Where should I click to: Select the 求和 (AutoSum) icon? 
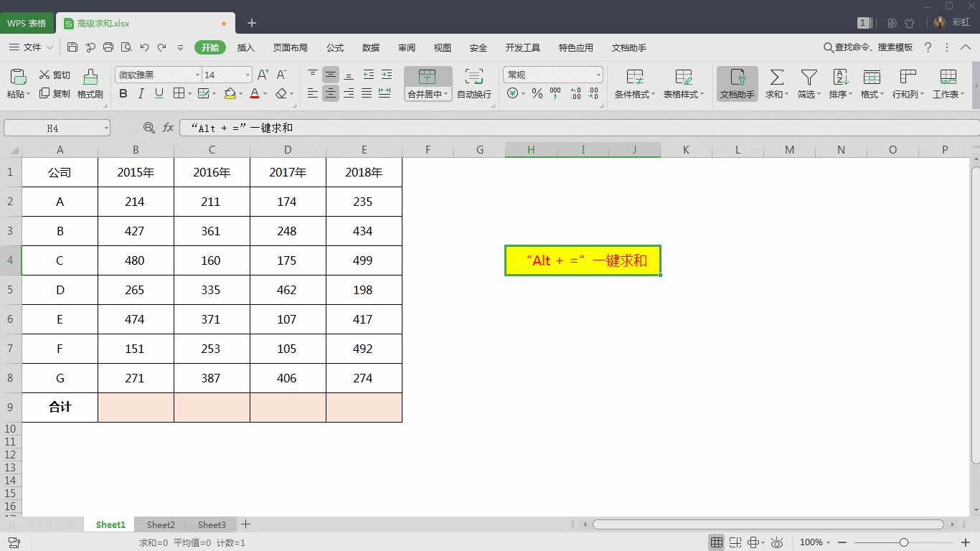[x=776, y=79]
